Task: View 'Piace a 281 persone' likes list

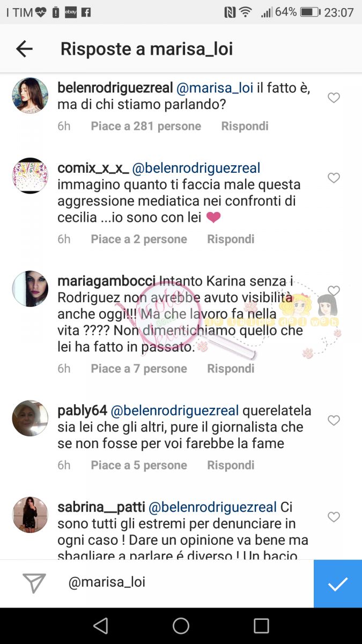Action: [146, 126]
